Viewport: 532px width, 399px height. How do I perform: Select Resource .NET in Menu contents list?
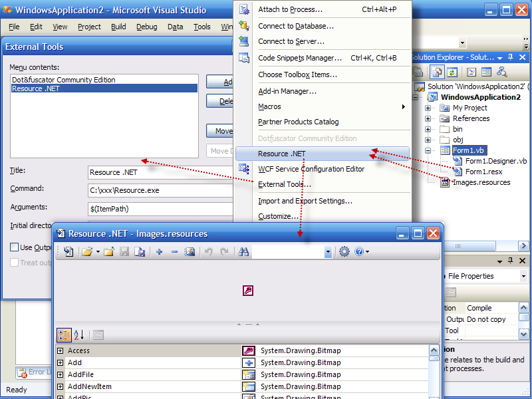pos(104,88)
